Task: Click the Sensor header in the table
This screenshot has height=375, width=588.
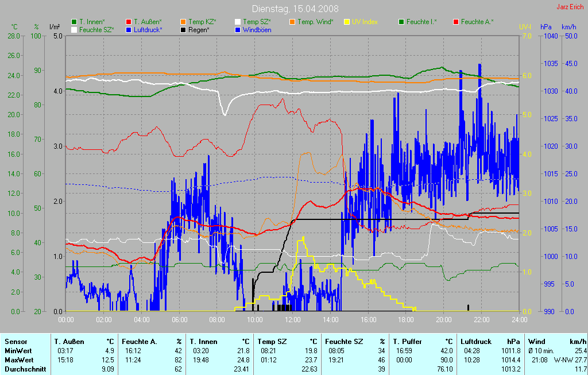Action: click(16, 342)
